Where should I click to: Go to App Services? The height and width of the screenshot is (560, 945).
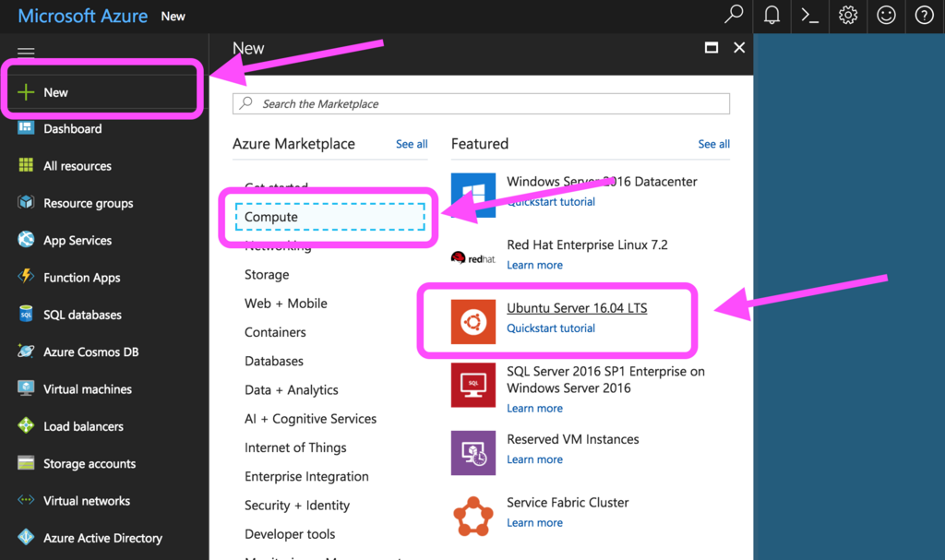tap(78, 240)
